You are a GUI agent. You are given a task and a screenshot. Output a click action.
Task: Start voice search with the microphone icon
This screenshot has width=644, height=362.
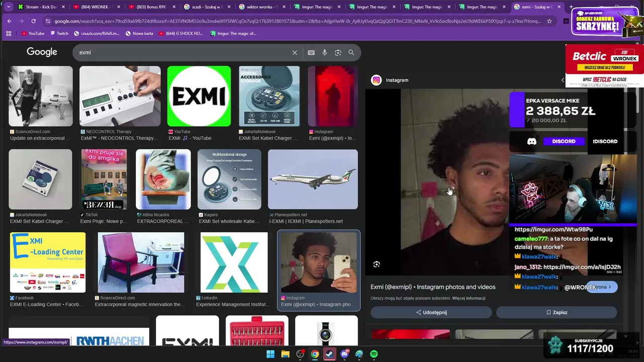[x=325, y=52]
